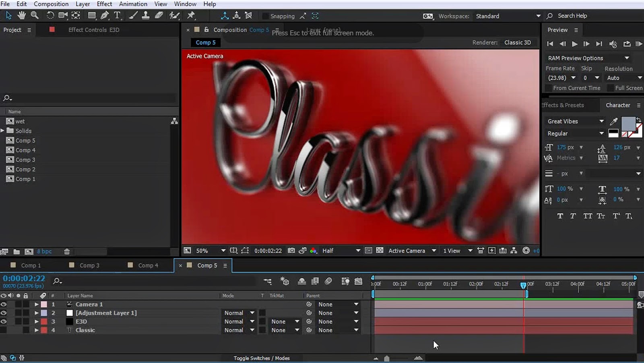This screenshot has width=644, height=363.
Task: Open the Effect Controls E3D tab
Action: click(94, 30)
